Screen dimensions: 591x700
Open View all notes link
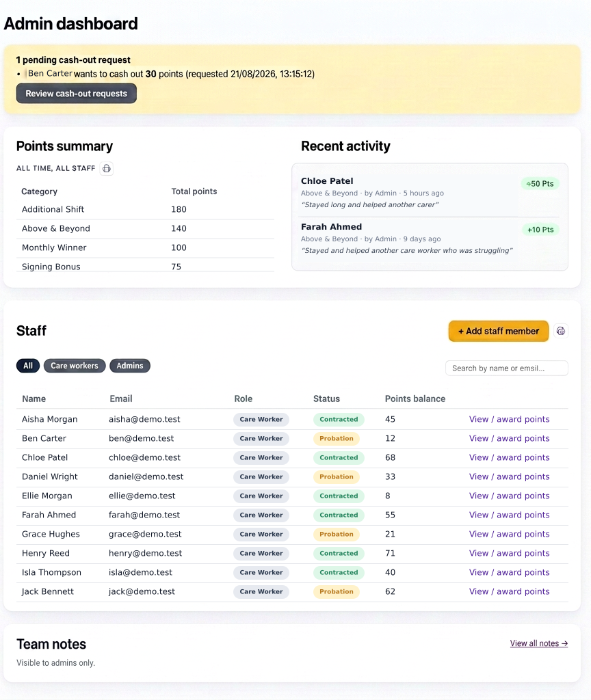[539, 643]
